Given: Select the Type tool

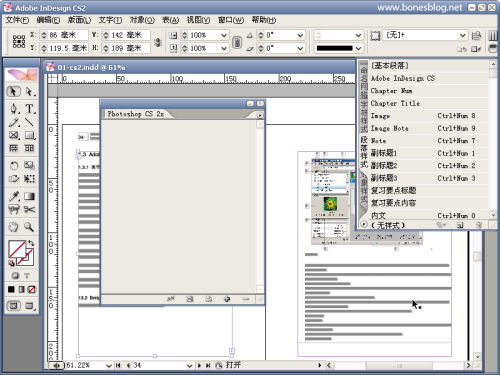Looking at the screenshot, I should pyautogui.click(x=29, y=109).
